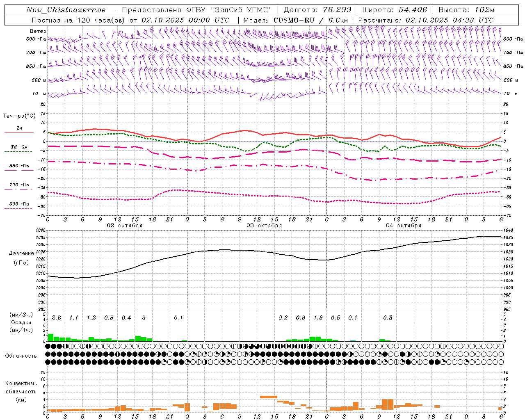This screenshot has height=420, width=525.
Task: Click the '10 м' wind level label on left
Action: [39, 94]
